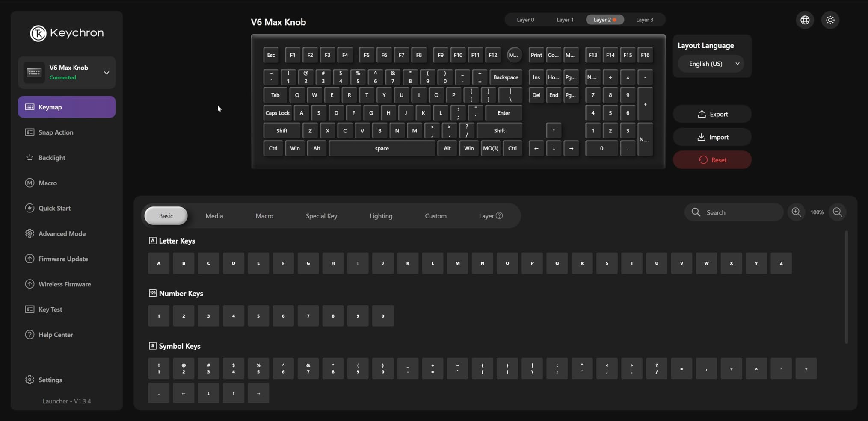Select the Macro keycode tab

pyautogui.click(x=264, y=216)
